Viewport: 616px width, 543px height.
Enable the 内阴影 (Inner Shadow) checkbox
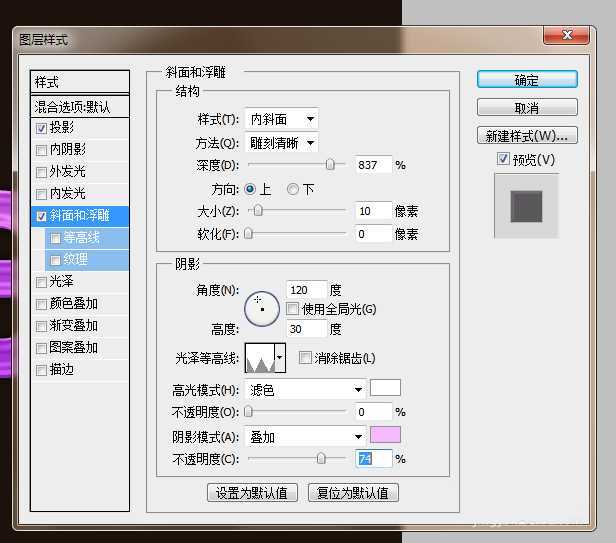click(x=41, y=150)
